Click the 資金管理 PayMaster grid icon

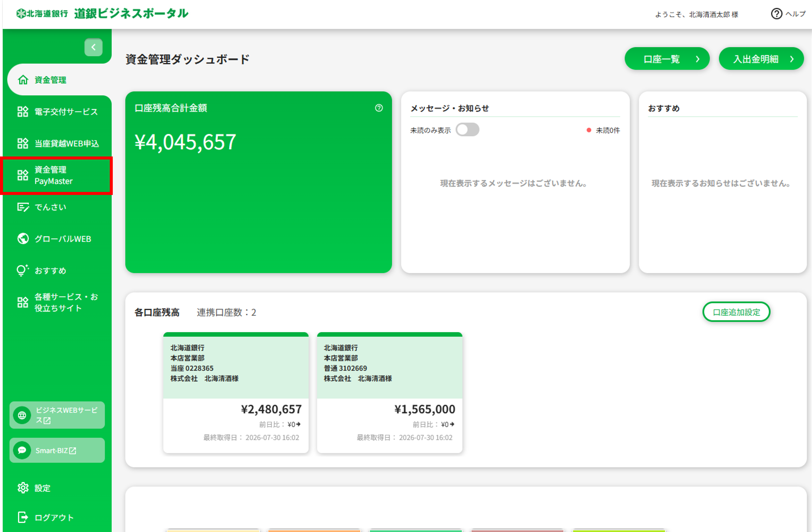coord(23,175)
